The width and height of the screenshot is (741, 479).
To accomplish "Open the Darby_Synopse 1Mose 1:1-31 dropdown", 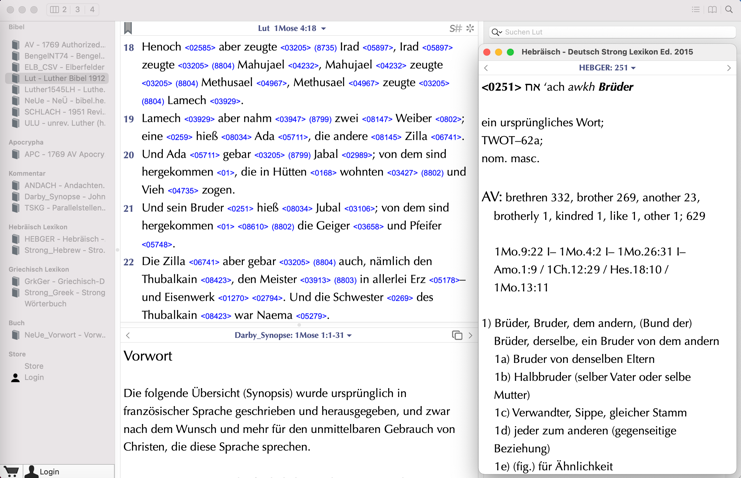I will click(292, 336).
